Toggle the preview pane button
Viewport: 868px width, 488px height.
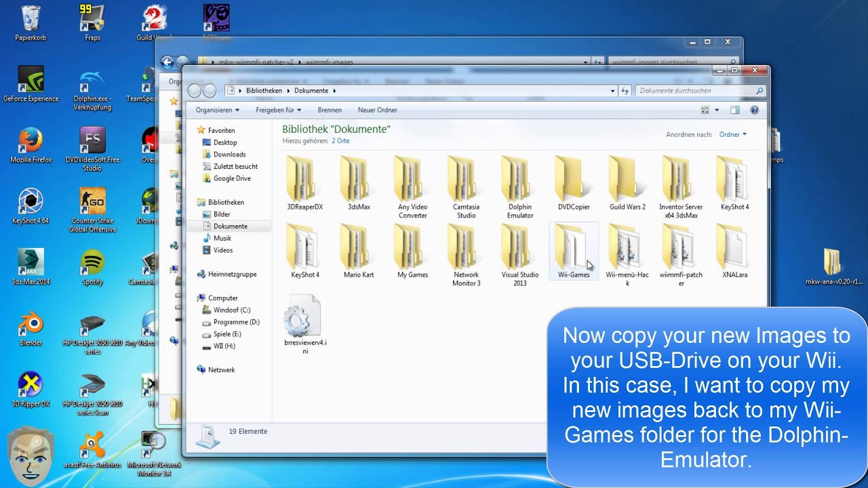(x=734, y=110)
